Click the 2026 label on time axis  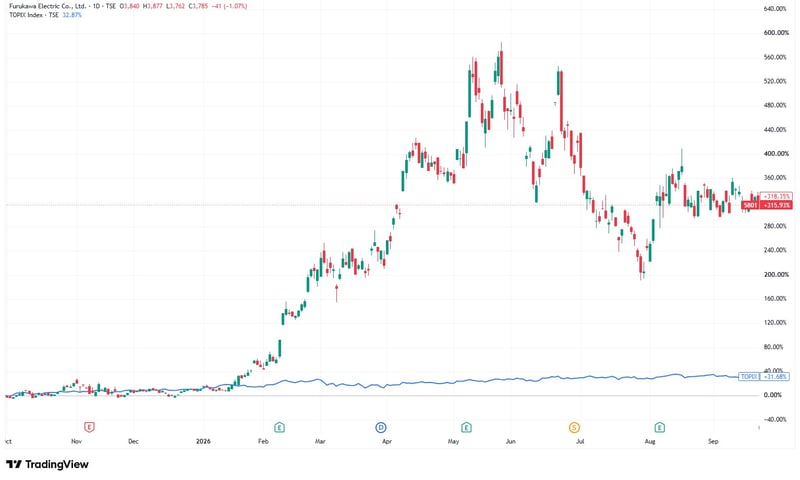(x=203, y=441)
